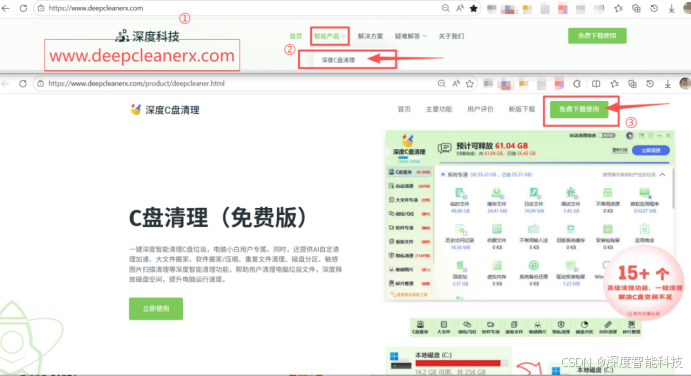Select 碎片整理 in the app sidebar
691x376 pixels.
point(409,283)
